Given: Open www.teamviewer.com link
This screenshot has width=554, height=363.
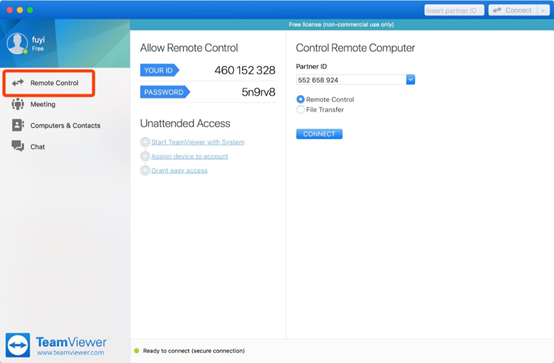Looking at the screenshot, I should pos(70,353).
